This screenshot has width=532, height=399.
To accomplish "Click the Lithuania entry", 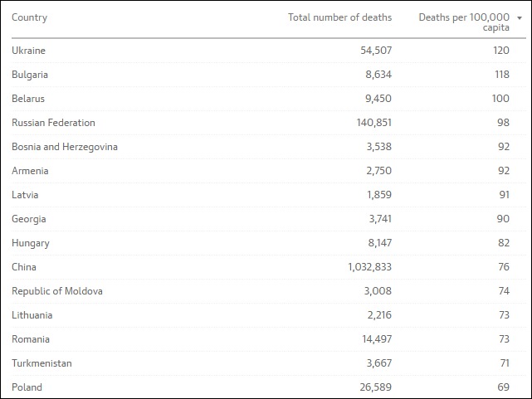I will pos(32,315).
